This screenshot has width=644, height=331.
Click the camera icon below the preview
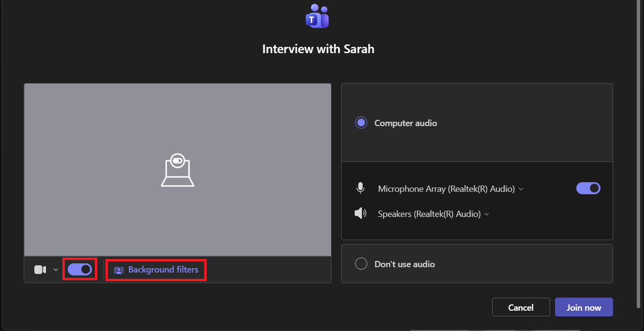40,270
